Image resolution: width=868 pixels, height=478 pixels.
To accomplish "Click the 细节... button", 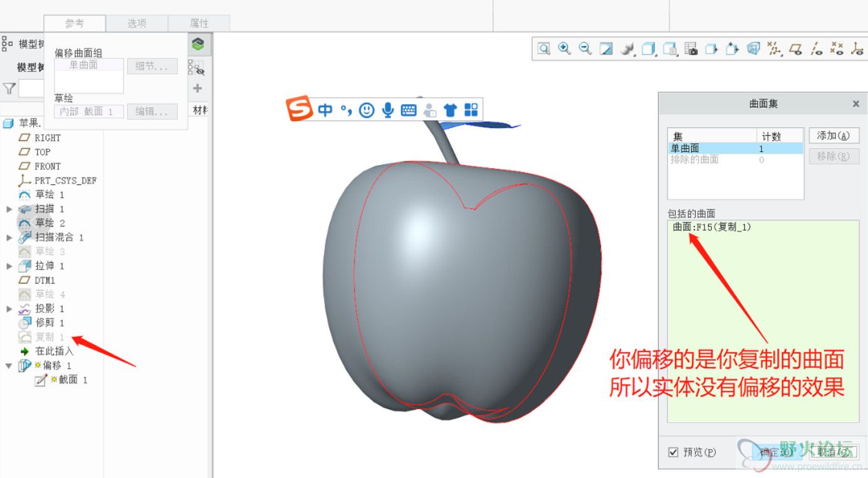I will coord(152,66).
